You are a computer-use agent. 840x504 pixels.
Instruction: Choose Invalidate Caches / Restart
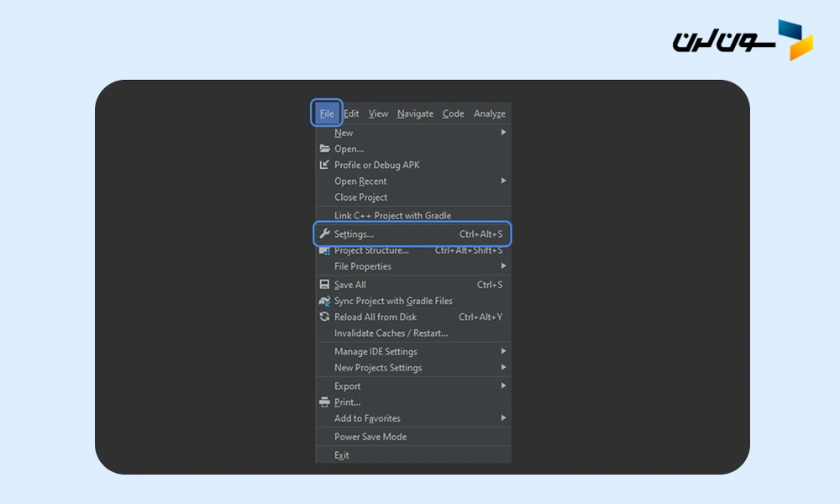click(x=391, y=333)
